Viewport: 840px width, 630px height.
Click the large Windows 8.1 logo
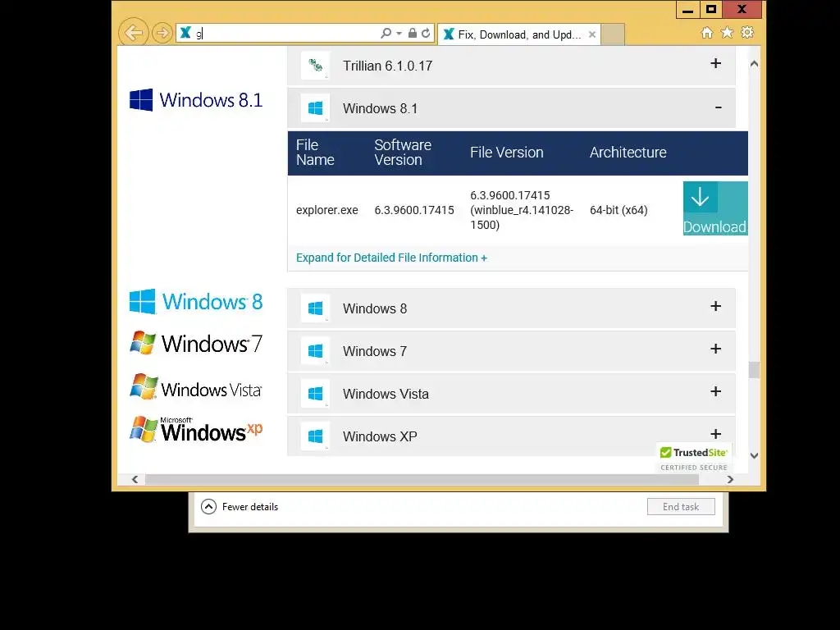196,99
